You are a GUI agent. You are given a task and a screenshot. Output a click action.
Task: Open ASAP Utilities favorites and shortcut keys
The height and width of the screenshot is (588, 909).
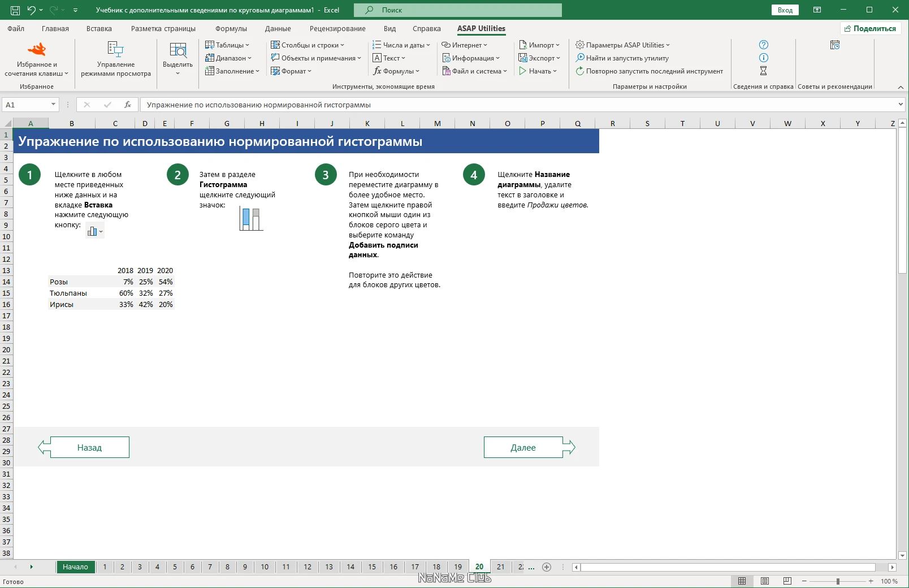pyautogui.click(x=37, y=59)
